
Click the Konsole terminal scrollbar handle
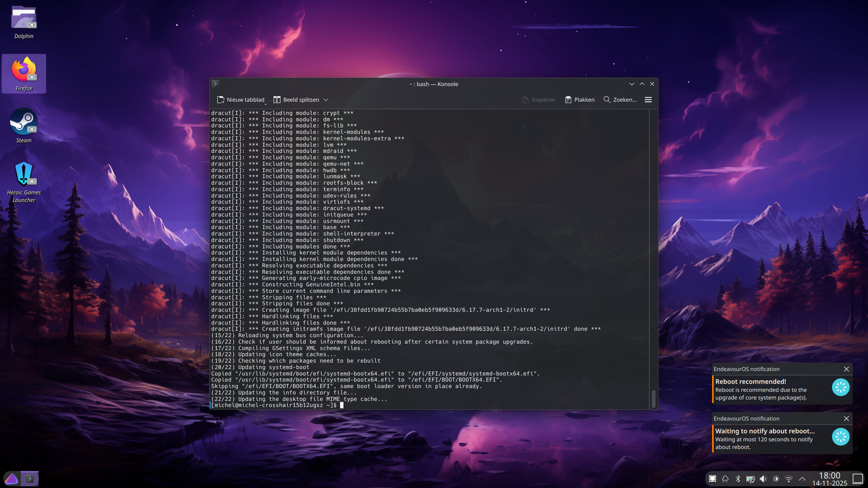coord(653,399)
